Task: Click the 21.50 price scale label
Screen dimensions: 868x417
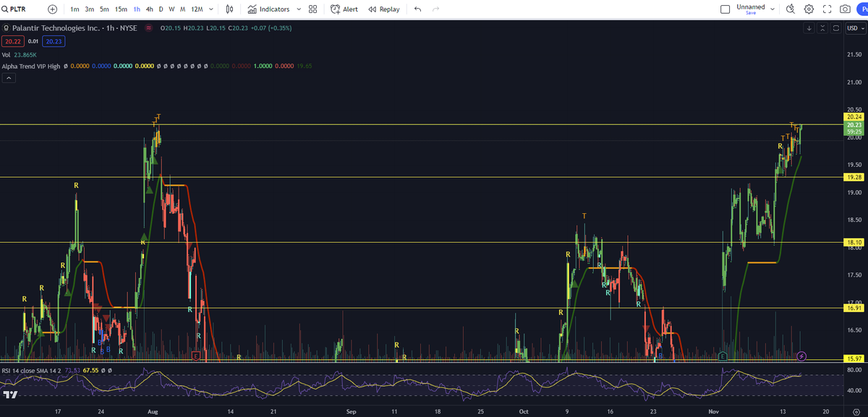Action: click(854, 54)
